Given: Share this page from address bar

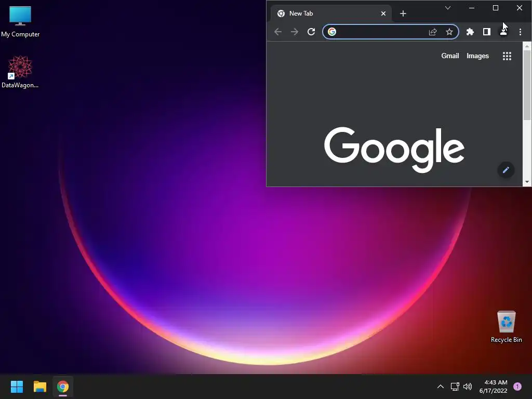Looking at the screenshot, I should (433, 32).
